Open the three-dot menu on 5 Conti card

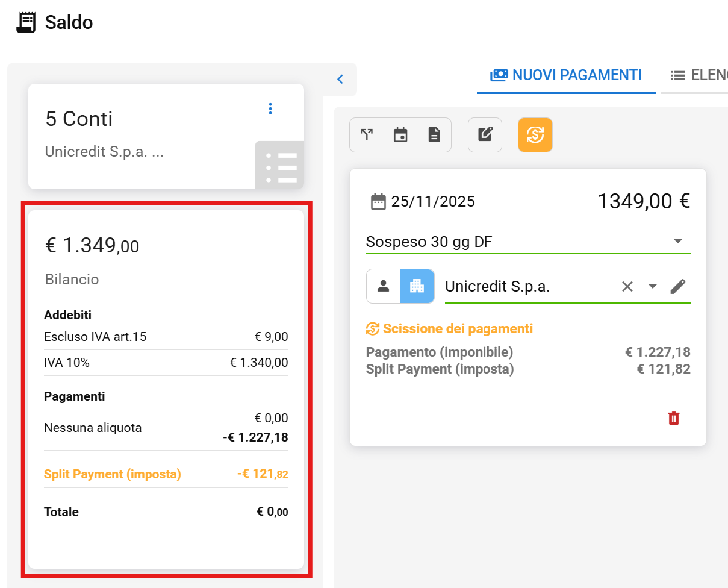[x=270, y=108]
